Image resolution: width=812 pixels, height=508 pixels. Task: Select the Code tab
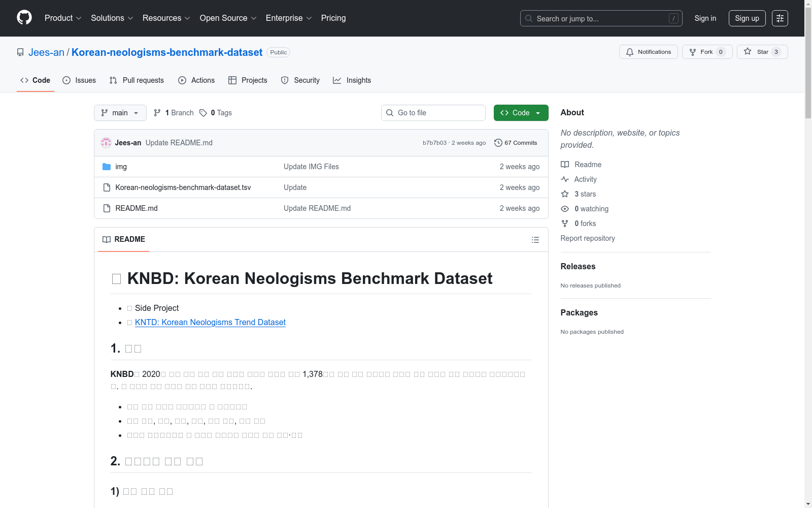[36, 80]
